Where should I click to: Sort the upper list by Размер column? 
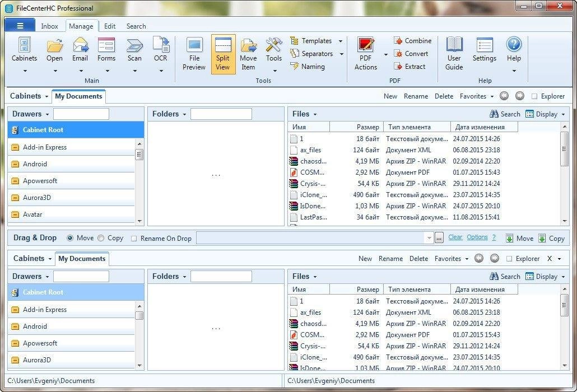(x=356, y=127)
